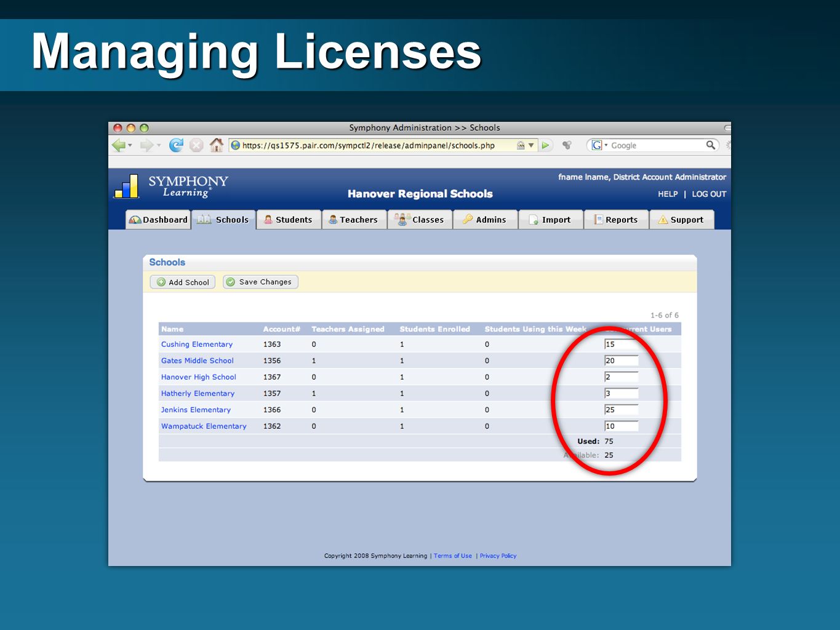Viewport: 840px width, 630px height.
Task: Open the forward history dropdown arrow
Action: (x=159, y=146)
